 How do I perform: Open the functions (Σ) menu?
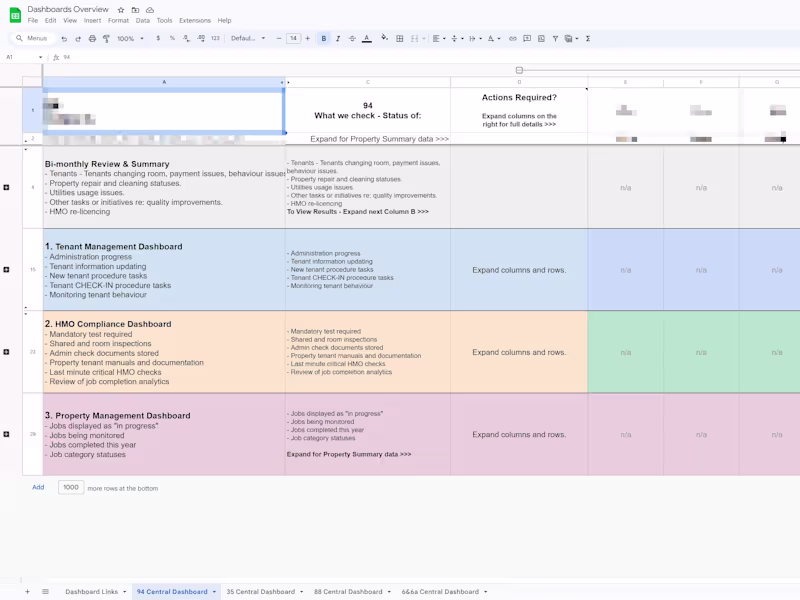[588, 38]
